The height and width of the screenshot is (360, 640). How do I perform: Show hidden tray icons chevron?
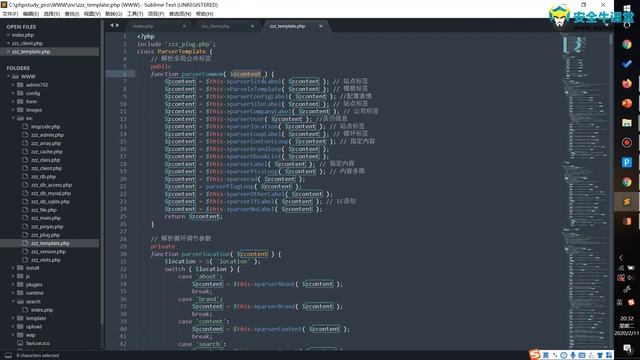coord(621,258)
